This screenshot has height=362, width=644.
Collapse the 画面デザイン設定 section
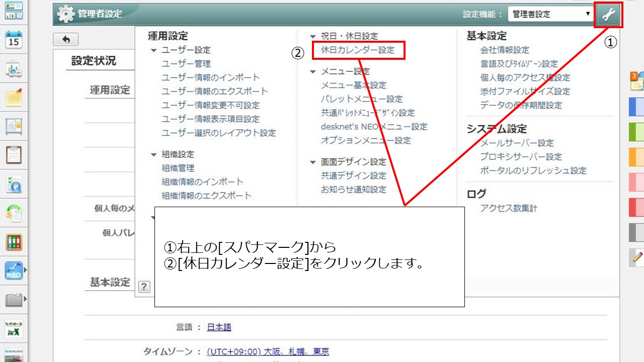point(313,162)
